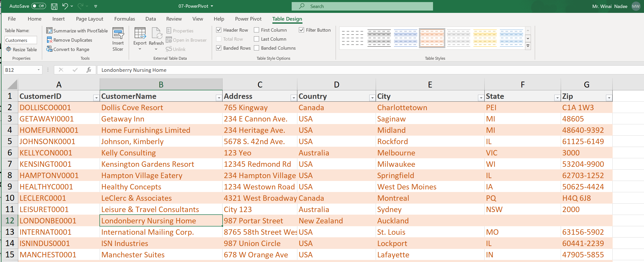Open the CustomerID filter dropdown
644x262 pixels.
point(96,98)
